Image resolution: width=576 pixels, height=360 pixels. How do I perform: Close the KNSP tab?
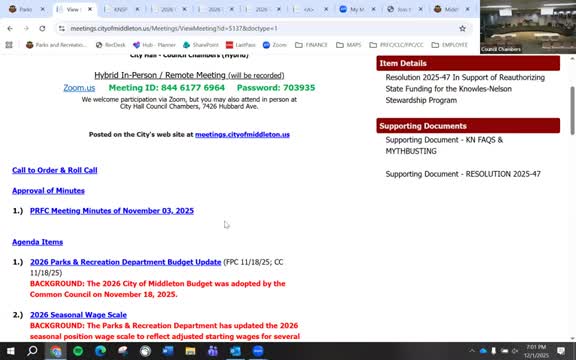(x=137, y=9)
